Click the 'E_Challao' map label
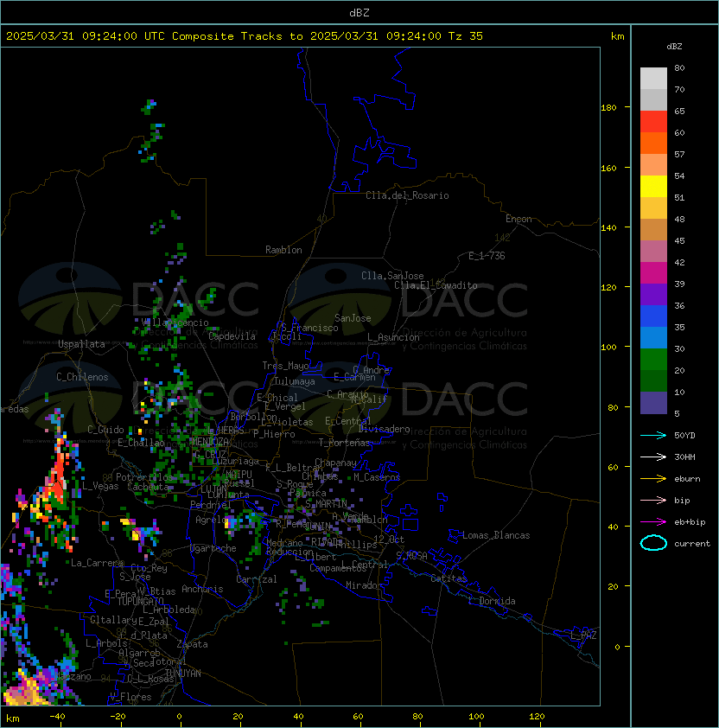The width and height of the screenshot is (719, 728). click(x=141, y=443)
